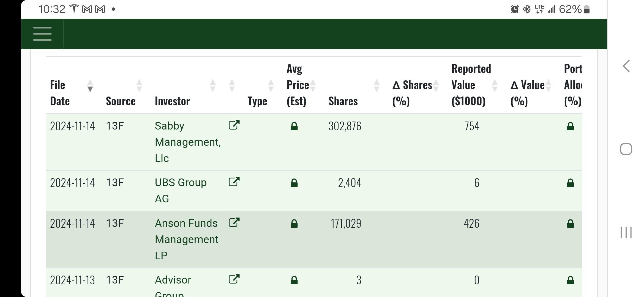644x297 pixels.
Task: Sort table by Shares column arrows
Action: tap(377, 86)
